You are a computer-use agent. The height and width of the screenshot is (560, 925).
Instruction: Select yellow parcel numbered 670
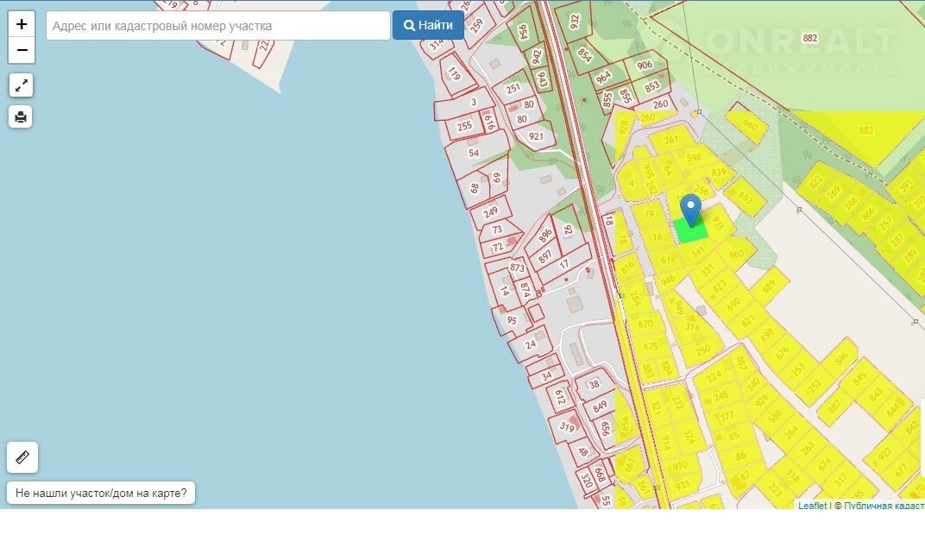pyautogui.click(x=645, y=324)
